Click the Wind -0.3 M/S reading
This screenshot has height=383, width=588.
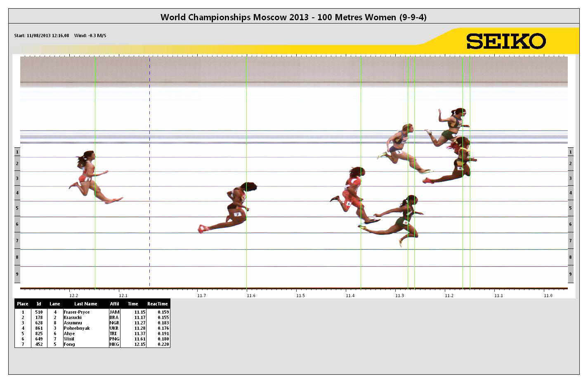(90, 35)
